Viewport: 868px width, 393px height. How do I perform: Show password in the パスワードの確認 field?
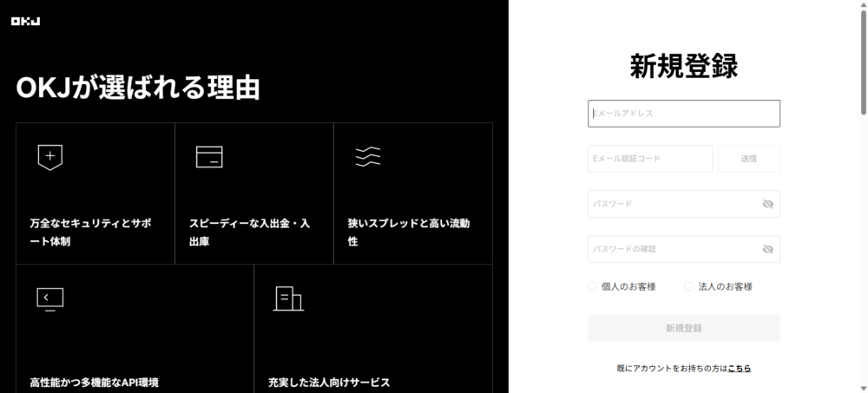pyautogui.click(x=767, y=249)
